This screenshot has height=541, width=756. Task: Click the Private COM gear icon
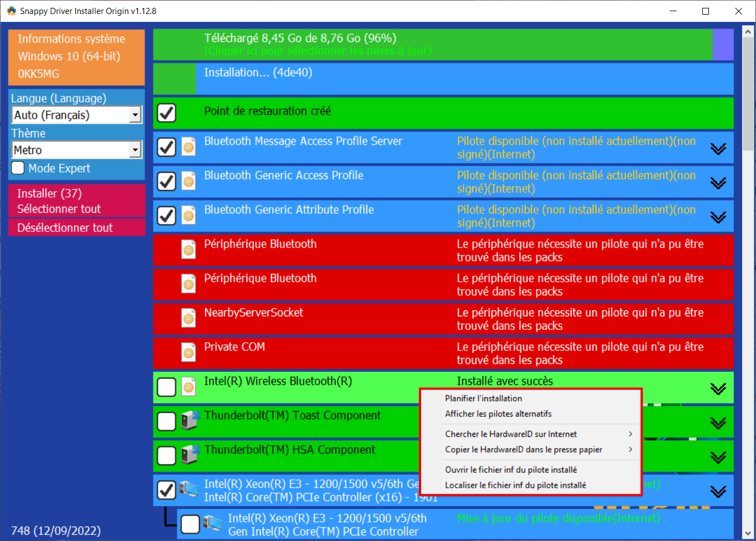(x=189, y=353)
